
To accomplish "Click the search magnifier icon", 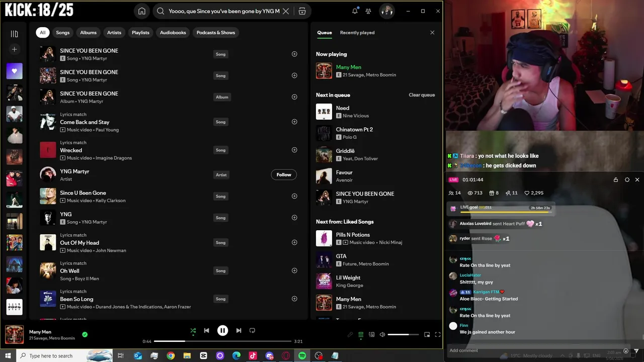I will click(160, 11).
